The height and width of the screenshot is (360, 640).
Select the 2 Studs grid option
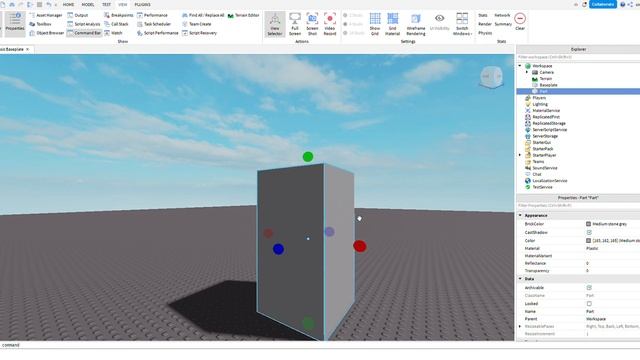click(353, 15)
